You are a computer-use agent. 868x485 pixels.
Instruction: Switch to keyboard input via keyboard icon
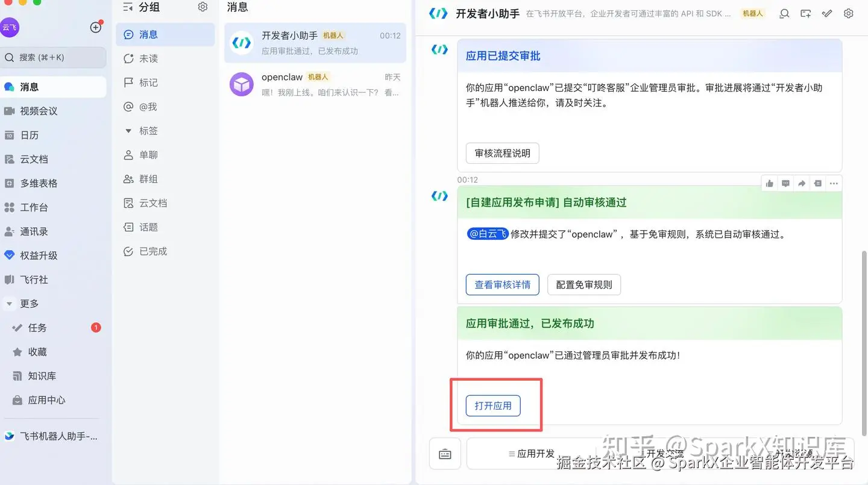point(445,454)
